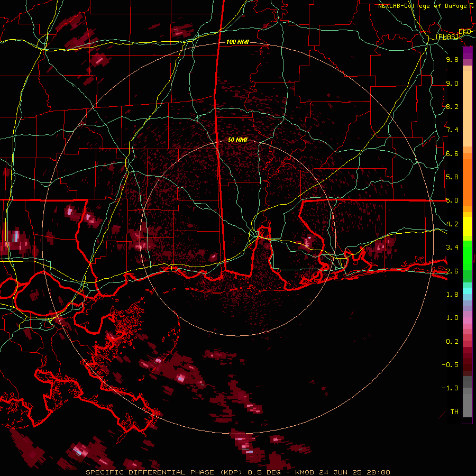Click the 4.2 scale value

click(x=452, y=224)
